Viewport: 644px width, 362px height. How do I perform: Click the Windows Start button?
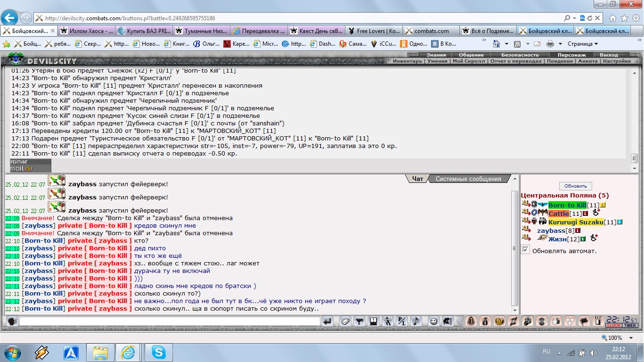coord(12,352)
